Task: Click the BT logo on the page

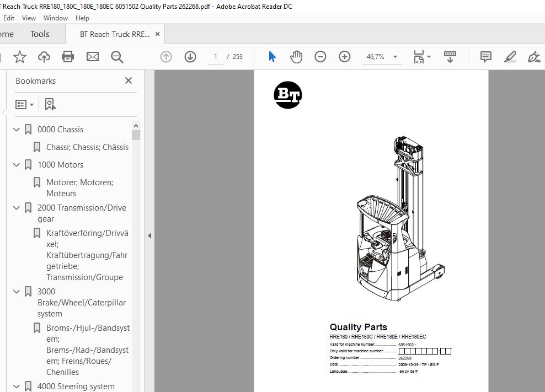Action: [288, 95]
